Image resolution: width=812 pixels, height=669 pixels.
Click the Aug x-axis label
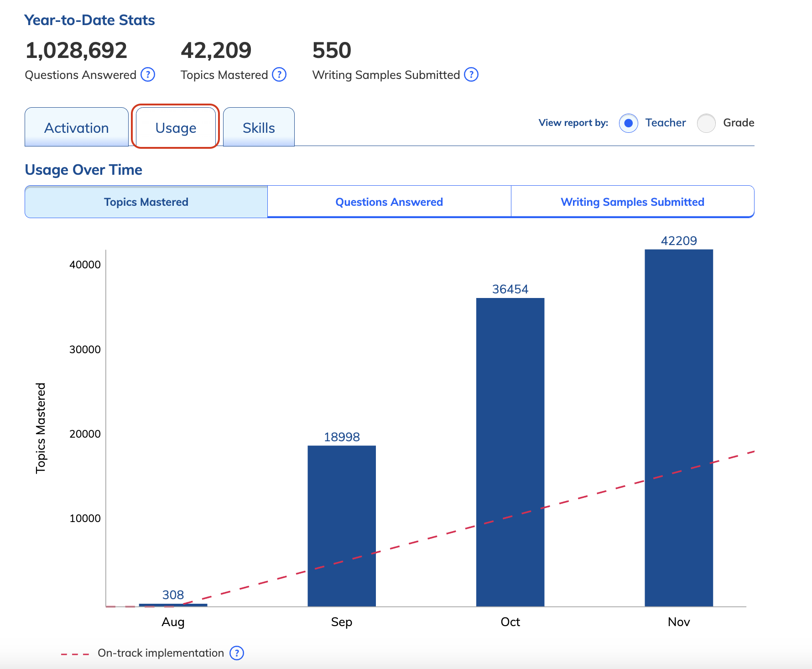tap(173, 622)
